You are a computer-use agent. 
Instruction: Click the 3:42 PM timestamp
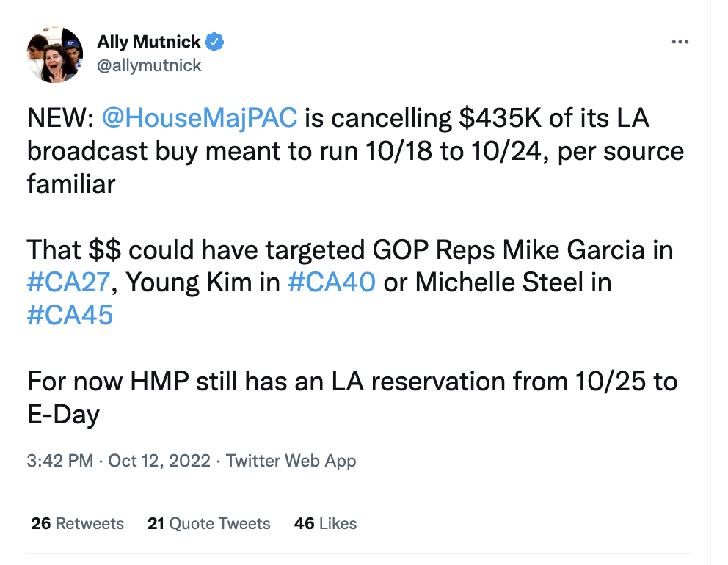click(59, 461)
